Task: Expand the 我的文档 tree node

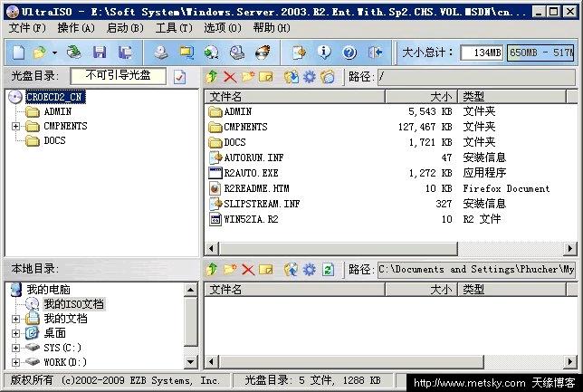Action: point(15,319)
